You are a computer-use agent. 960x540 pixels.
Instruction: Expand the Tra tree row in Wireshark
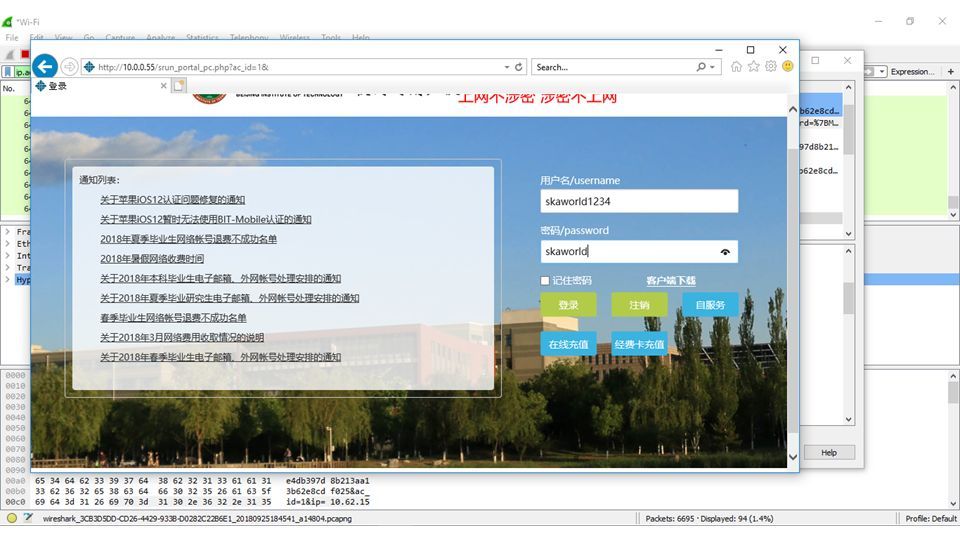[7, 268]
